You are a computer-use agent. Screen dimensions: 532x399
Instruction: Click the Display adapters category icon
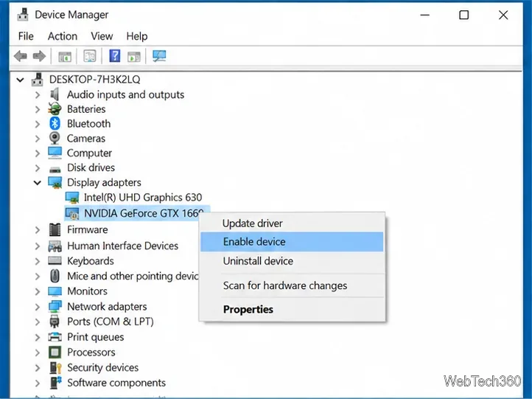pyautogui.click(x=55, y=182)
